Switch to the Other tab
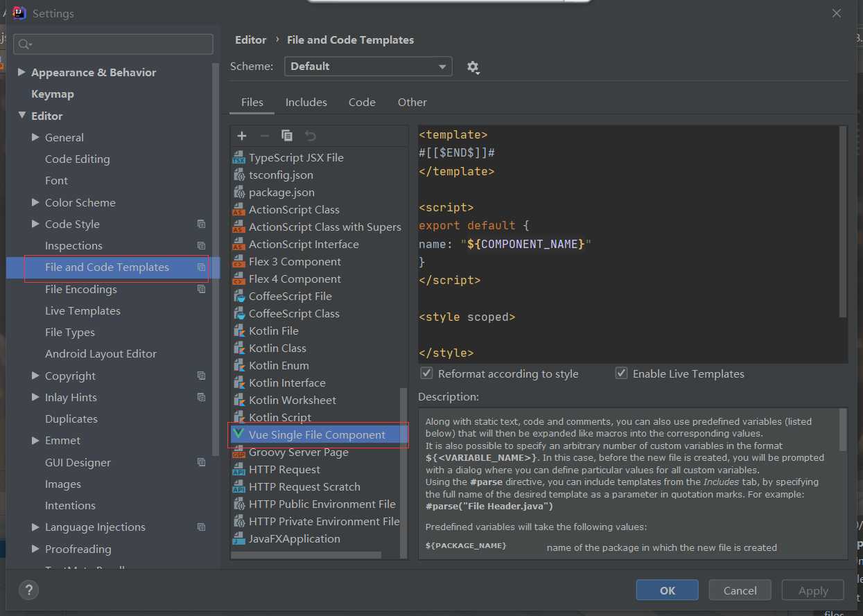The height and width of the screenshot is (616, 863). (412, 102)
